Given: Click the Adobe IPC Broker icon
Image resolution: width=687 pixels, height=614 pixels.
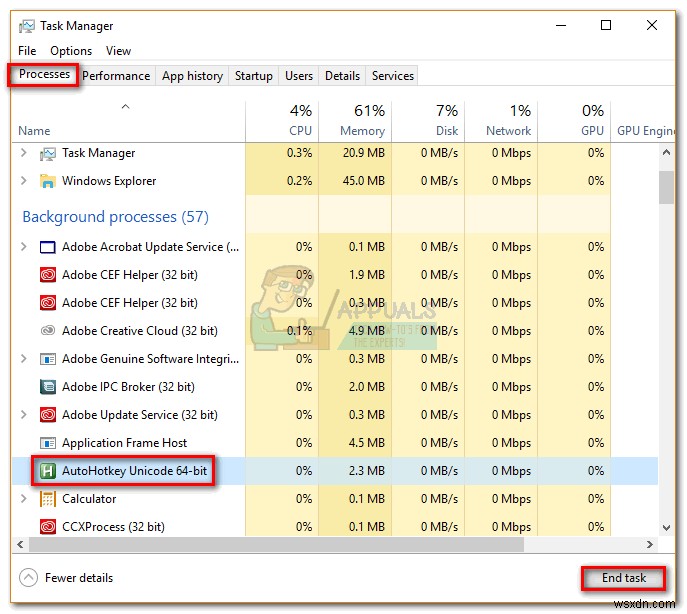Looking at the screenshot, I should click(x=48, y=387).
